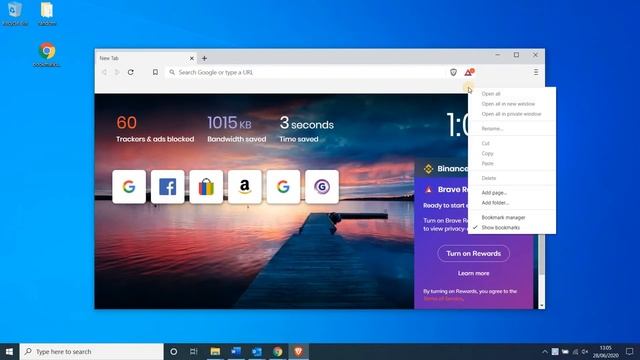Follow the Learn more link
The height and width of the screenshot is (360, 640).
coord(473,273)
